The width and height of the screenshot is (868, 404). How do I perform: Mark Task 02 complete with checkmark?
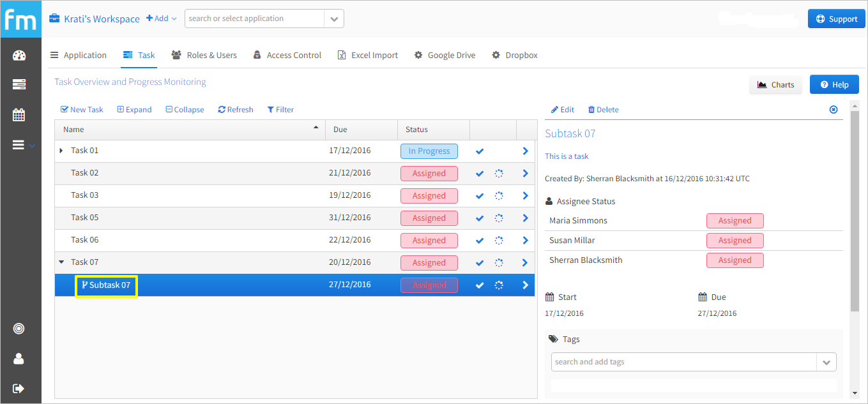pyautogui.click(x=480, y=174)
